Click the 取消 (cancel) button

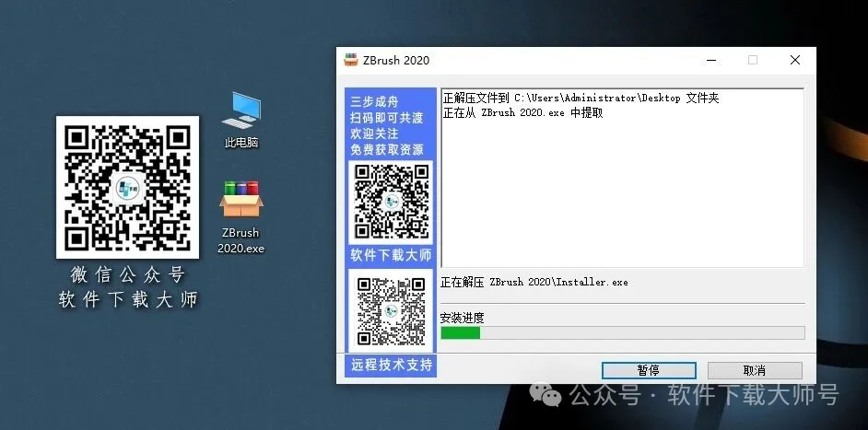click(755, 370)
